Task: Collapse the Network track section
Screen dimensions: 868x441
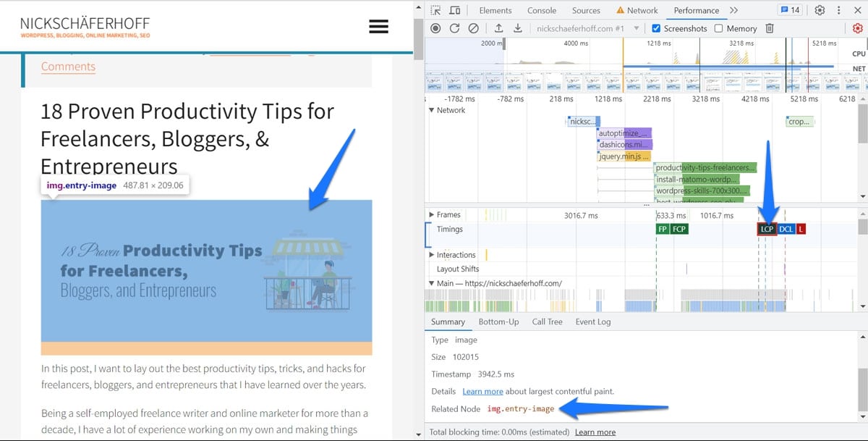Action: tap(432, 110)
